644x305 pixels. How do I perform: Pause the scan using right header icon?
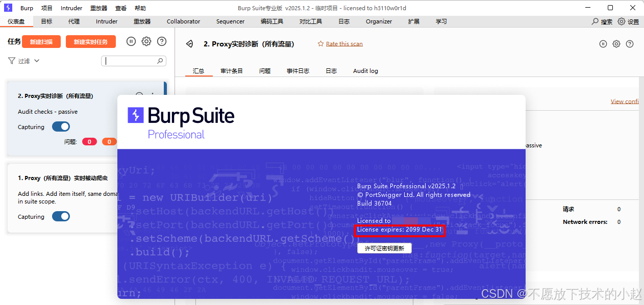tap(603, 44)
